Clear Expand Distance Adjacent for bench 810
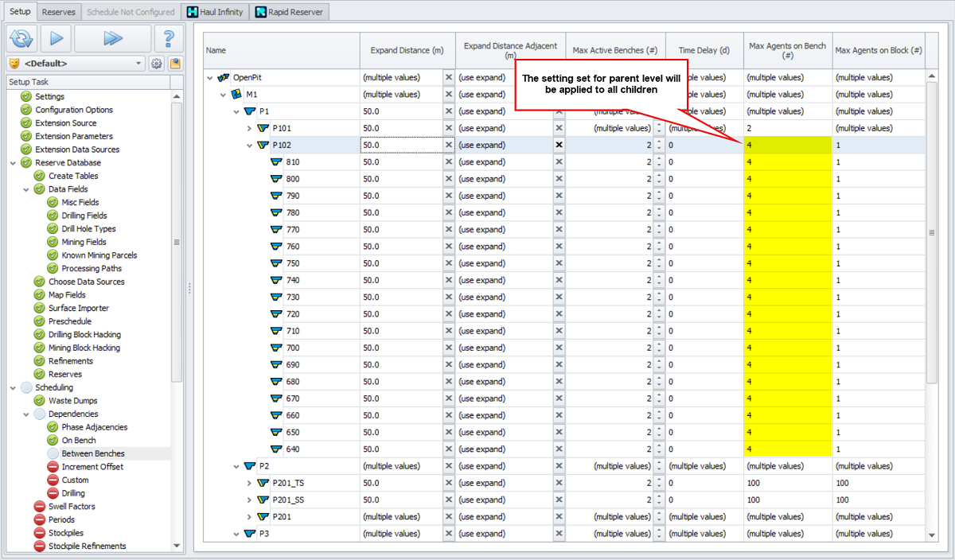Viewport: 955px width, 560px height. pyautogui.click(x=559, y=162)
